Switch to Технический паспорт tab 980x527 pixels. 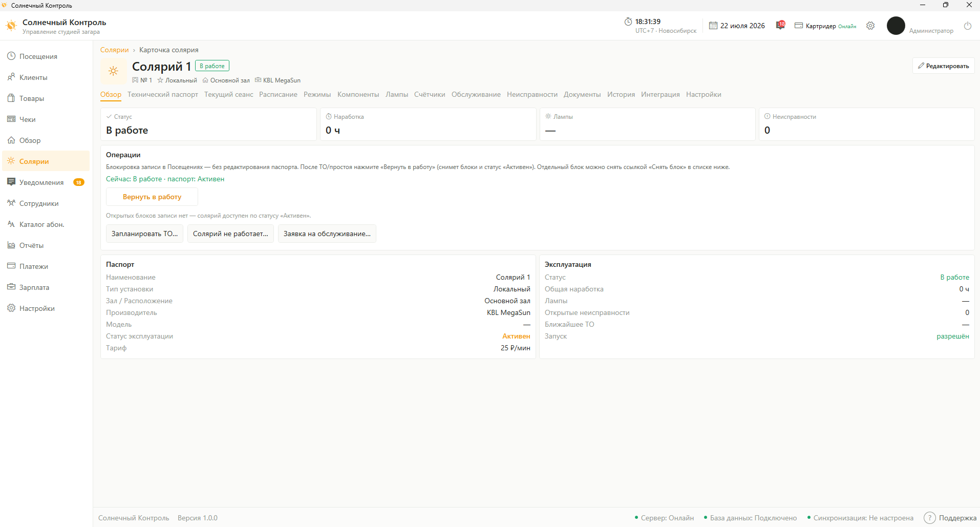click(163, 94)
